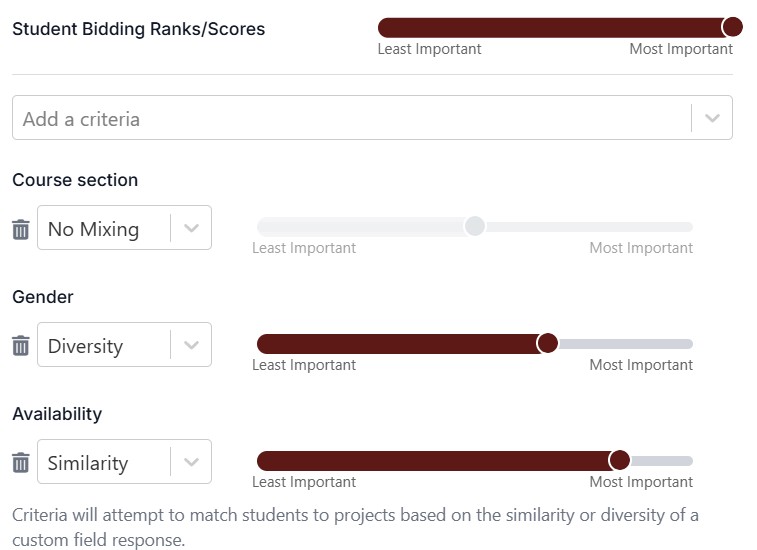Viewport: 757px width, 550px height.
Task: Click the Student Bidding Ranks/Scores label
Action: (x=139, y=29)
